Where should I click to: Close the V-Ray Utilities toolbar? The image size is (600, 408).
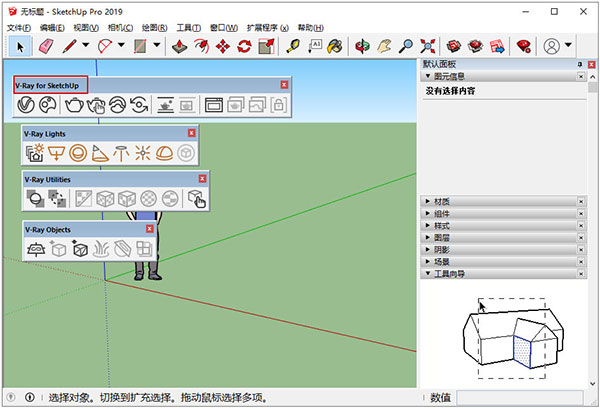point(202,179)
